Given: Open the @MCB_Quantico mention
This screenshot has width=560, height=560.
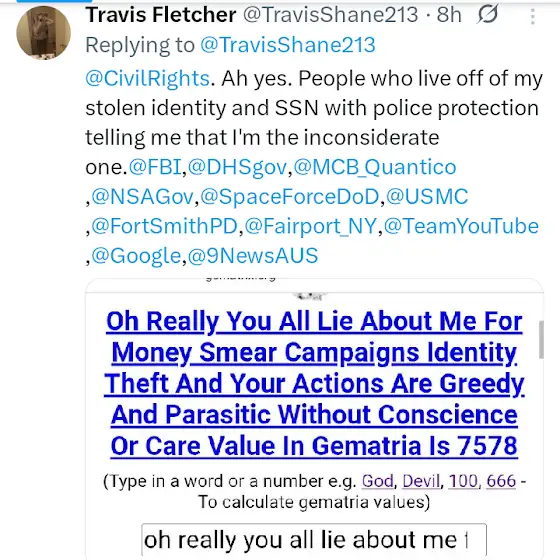Looking at the screenshot, I should tap(375, 167).
